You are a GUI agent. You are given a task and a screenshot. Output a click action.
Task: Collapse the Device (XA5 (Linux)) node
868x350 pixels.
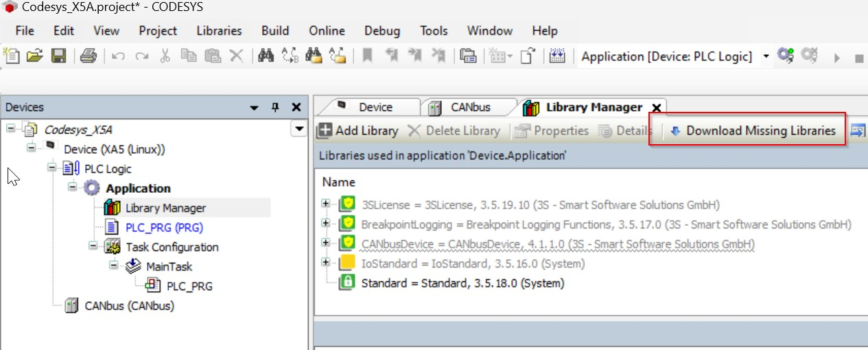32,148
